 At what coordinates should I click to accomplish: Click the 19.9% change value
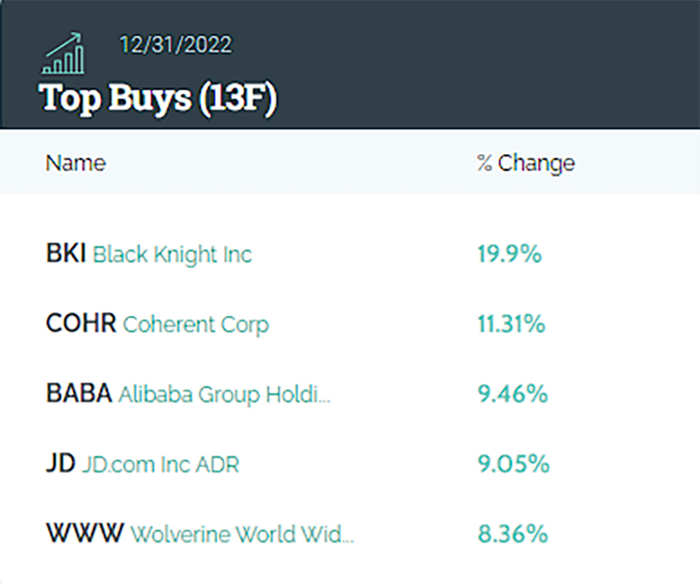tap(509, 255)
